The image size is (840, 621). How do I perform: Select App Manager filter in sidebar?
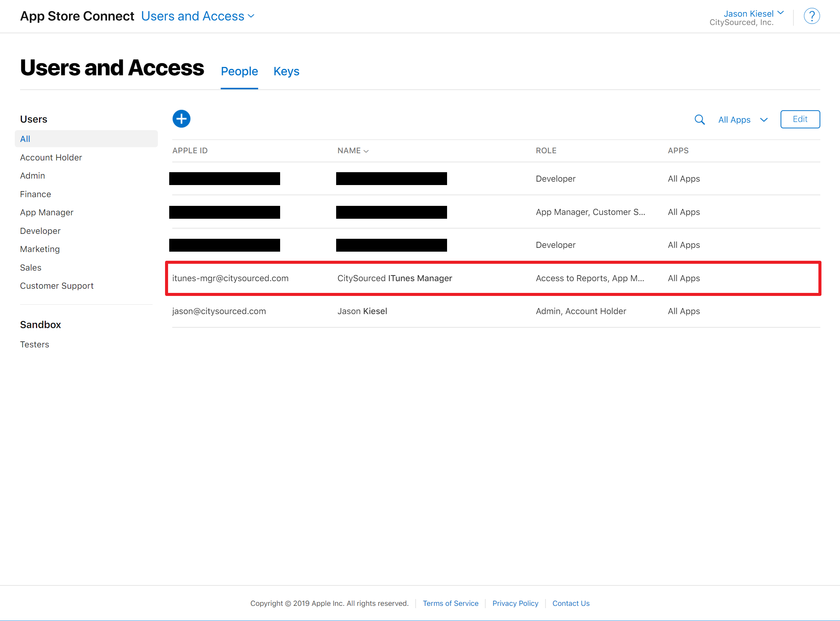point(47,212)
